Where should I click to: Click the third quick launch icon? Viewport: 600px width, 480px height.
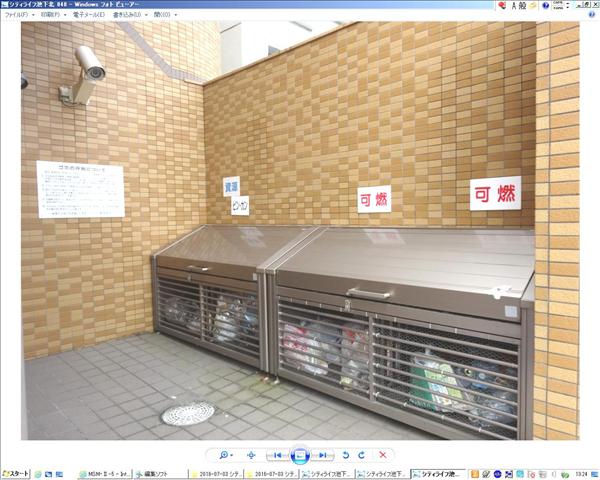(x=59, y=474)
